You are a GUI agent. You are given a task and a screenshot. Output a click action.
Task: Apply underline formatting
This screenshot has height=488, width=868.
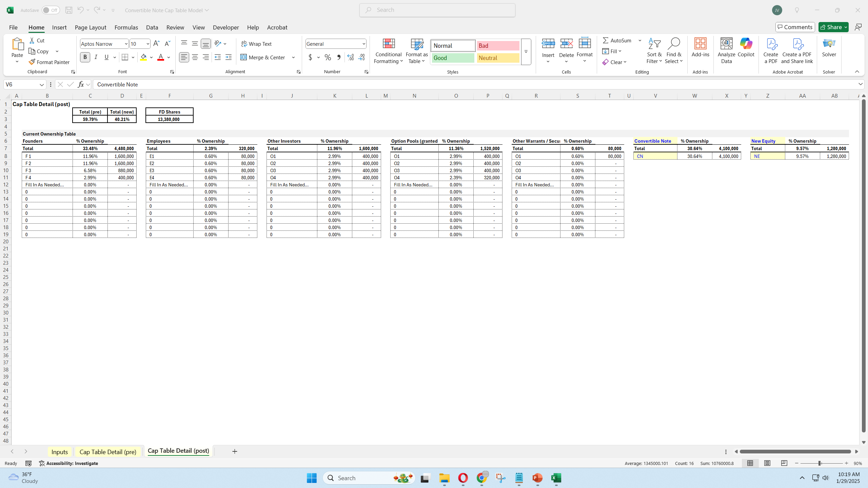click(x=107, y=57)
